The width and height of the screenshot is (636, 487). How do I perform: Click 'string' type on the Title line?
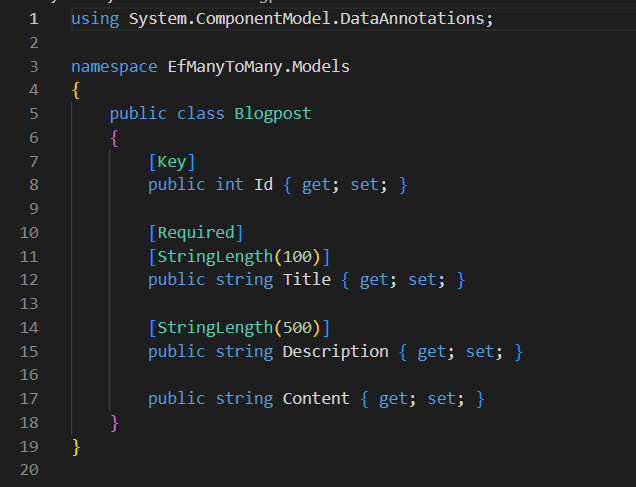click(x=244, y=280)
